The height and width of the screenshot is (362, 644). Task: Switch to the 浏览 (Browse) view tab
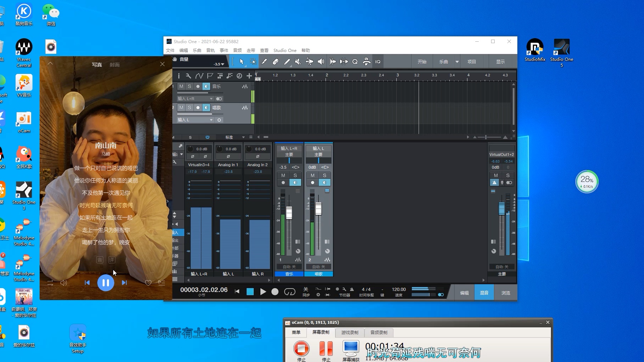(x=505, y=292)
